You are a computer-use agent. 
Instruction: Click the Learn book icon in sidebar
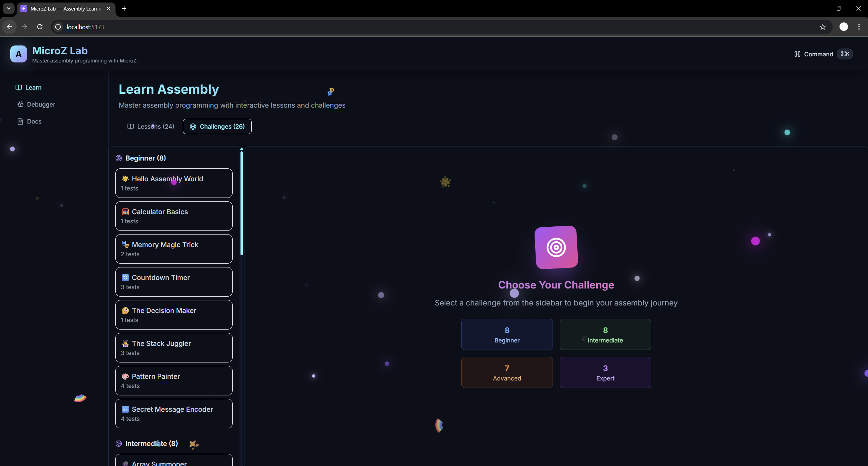[19, 88]
